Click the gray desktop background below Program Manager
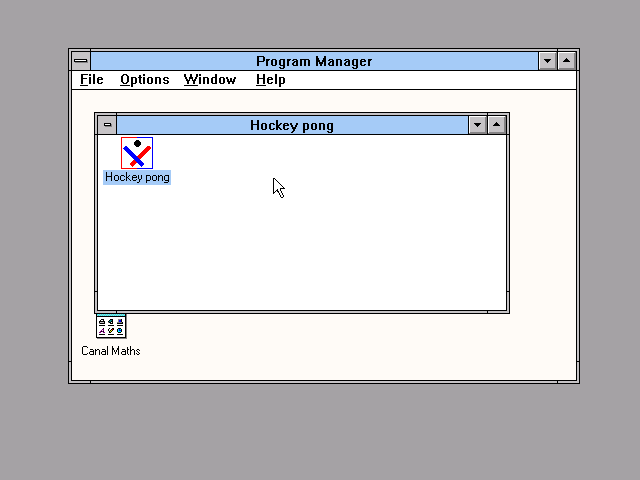640x480 pixels. 320,430
